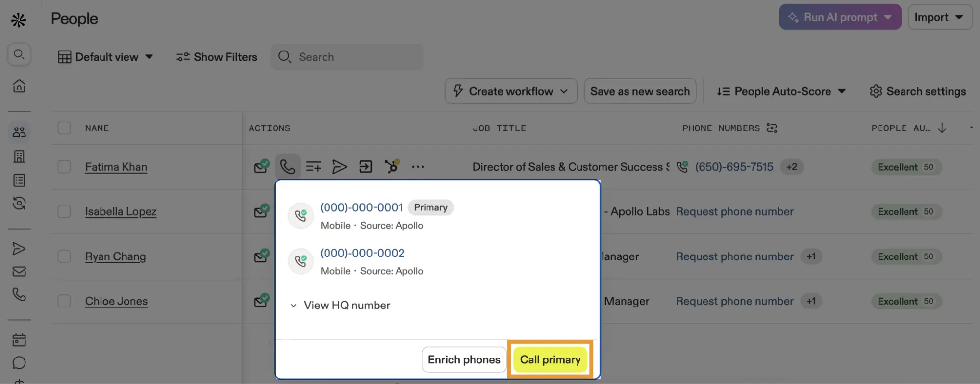Click the Emails envelope icon in sidebar
Screen dimensions: 980x384
(19, 271)
